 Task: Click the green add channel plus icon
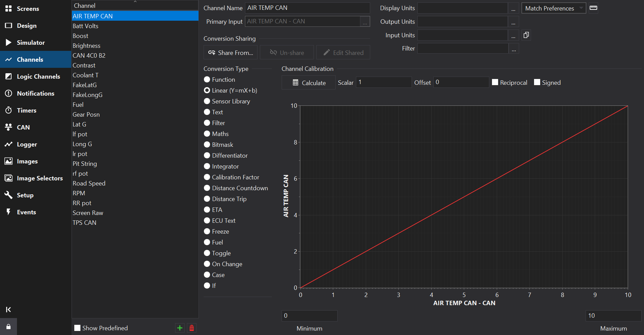pyautogui.click(x=180, y=328)
